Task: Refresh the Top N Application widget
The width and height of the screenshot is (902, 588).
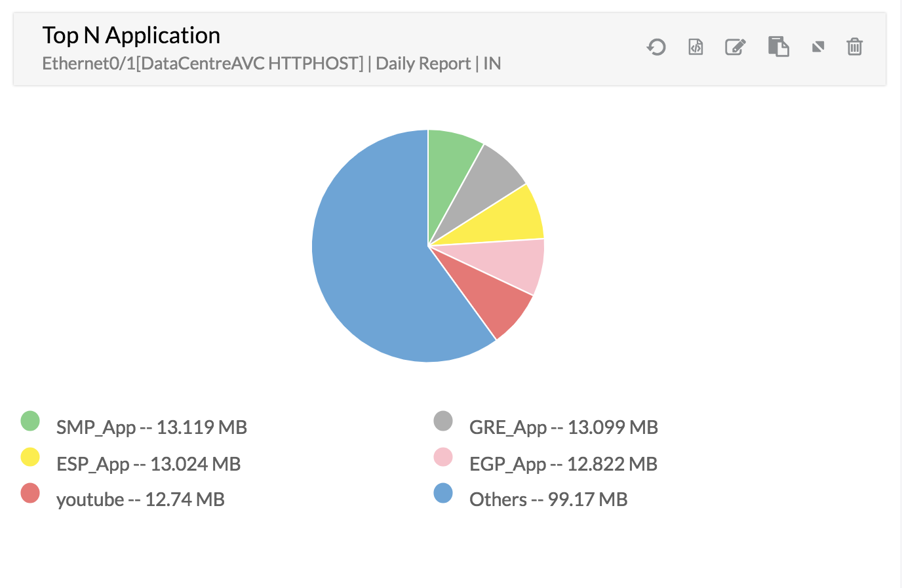Action: (656, 47)
